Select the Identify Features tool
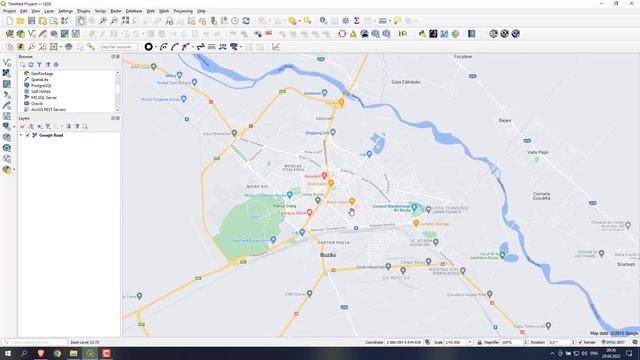The height and width of the screenshot is (360, 640). coord(323,21)
